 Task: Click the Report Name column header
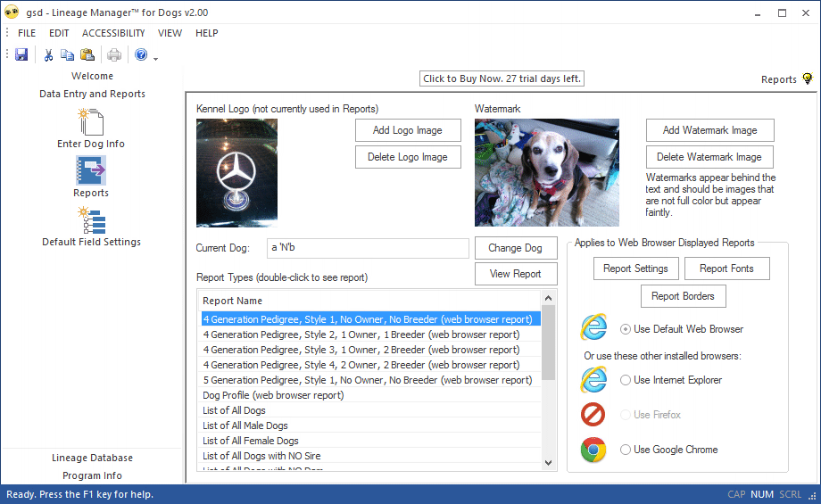coord(370,301)
